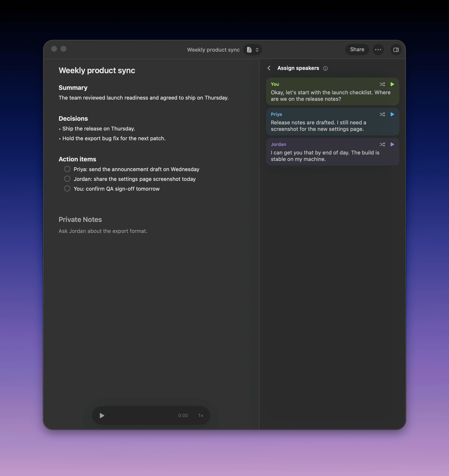
Task: Click the 'launch checklist' transcript text
Action: point(330,96)
